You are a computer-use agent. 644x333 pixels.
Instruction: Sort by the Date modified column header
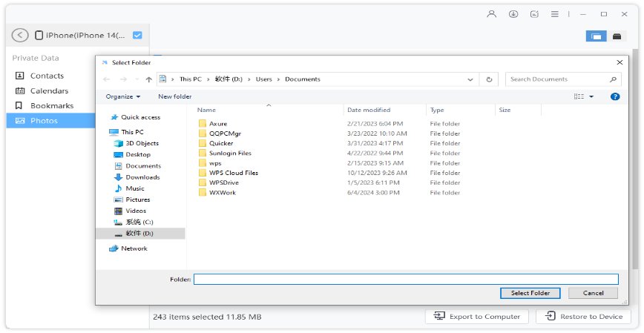pyautogui.click(x=369, y=110)
